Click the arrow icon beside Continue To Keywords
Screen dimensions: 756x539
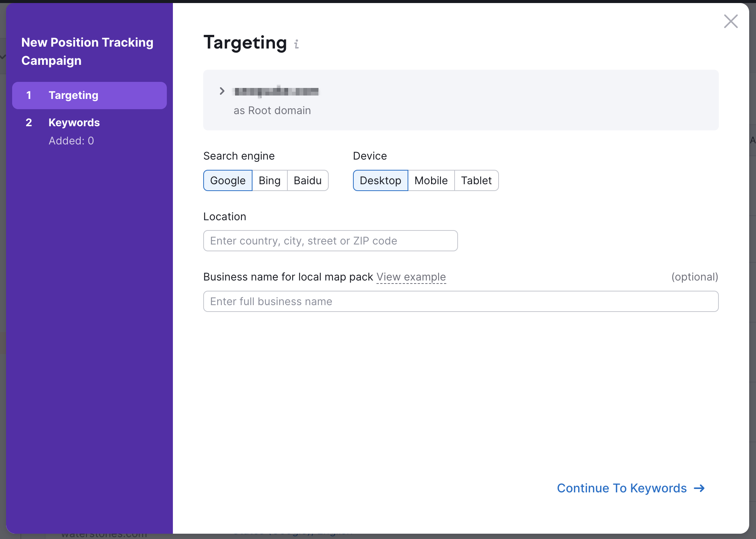699,488
